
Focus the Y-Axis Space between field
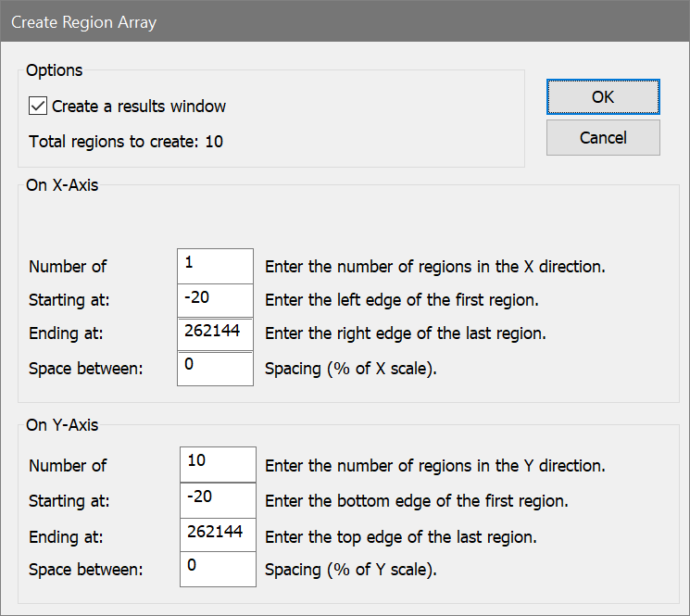pyautogui.click(x=218, y=569)
